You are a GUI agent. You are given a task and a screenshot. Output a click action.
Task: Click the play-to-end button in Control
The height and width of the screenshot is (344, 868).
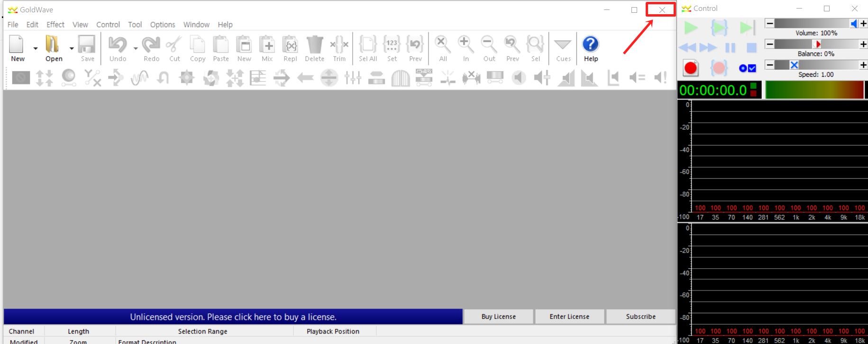(x=747, y=28)
